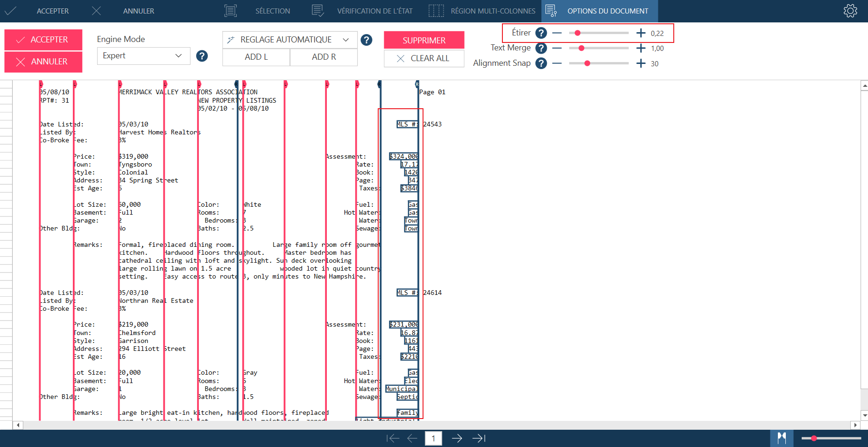Click ANNULER in the top bar
This screenshot has width=868, height=447.
click(x=139, y=11)
